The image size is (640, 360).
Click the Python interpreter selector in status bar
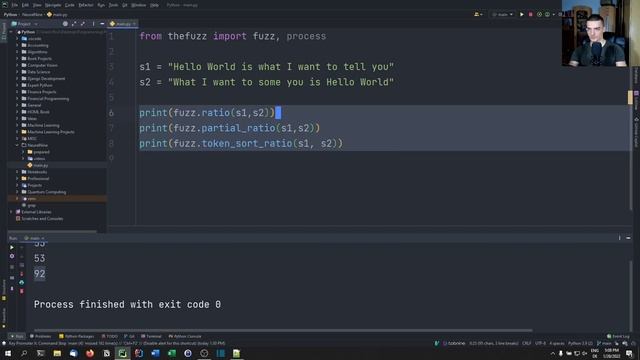click(x=580, y=343)
